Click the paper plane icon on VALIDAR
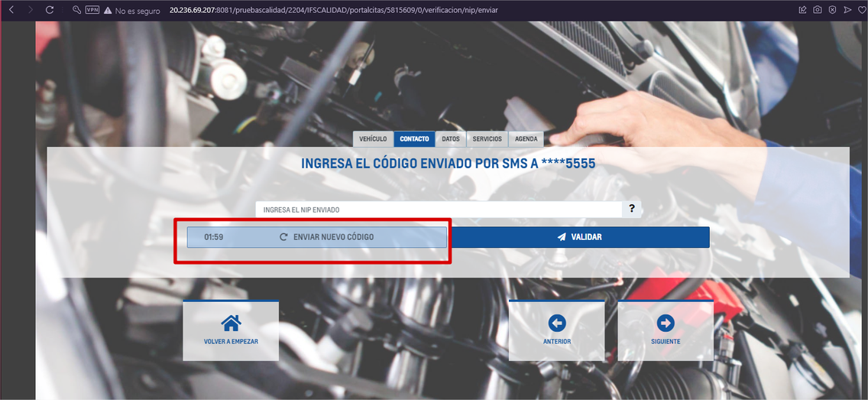Screen dimensions: 868x400 coord(562,237)
